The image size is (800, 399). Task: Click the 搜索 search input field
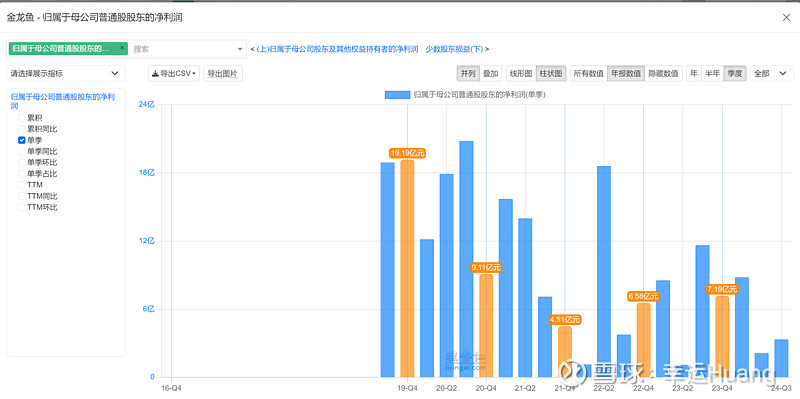pos(183,49)
